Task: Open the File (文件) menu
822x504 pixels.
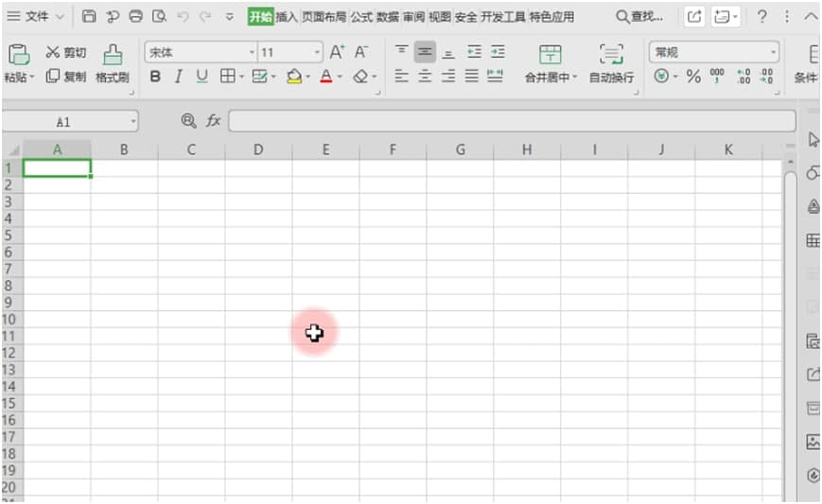Action: point(36,17)
